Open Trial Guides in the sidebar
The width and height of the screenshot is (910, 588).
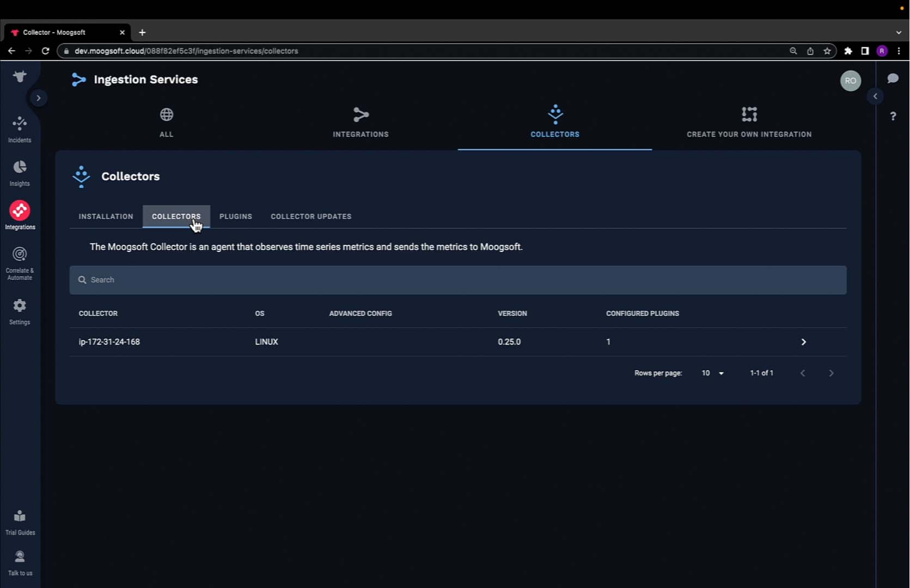point(20,523)
